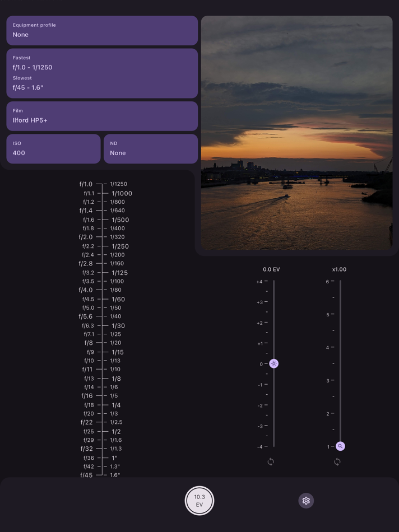Viewport: 399px width, 532px height.
Task: Select the 1/160 shutter speed value
Action: [117, 263]
